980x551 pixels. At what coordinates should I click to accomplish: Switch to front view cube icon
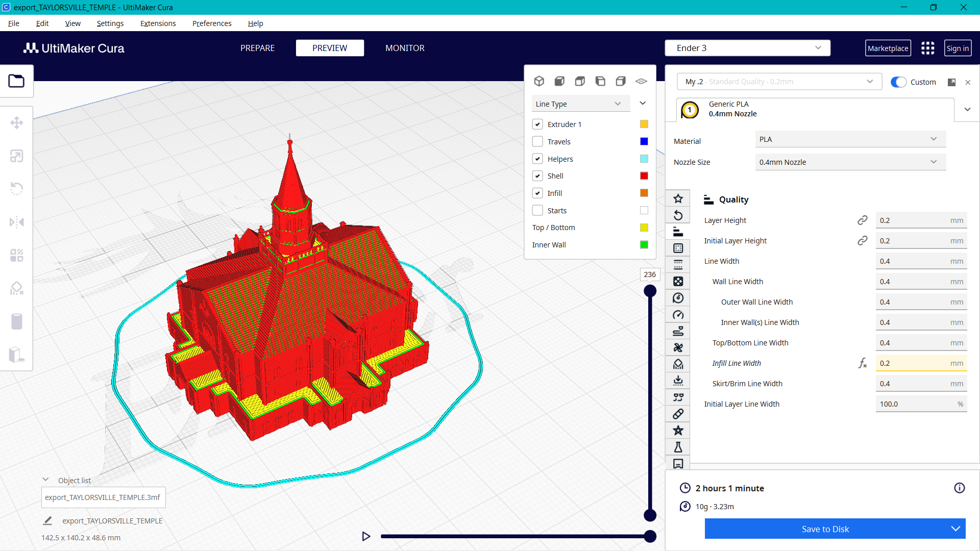[559, 81]
